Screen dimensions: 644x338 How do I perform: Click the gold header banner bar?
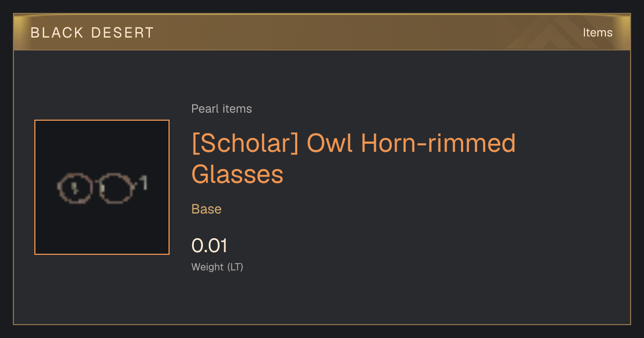tap(322, 32)
